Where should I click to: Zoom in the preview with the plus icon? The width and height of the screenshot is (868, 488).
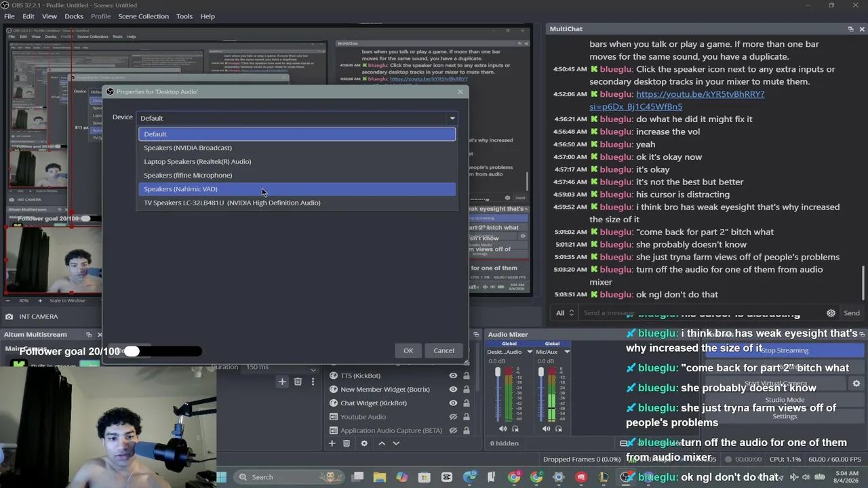pyautogui.click(x=40, y=300)
